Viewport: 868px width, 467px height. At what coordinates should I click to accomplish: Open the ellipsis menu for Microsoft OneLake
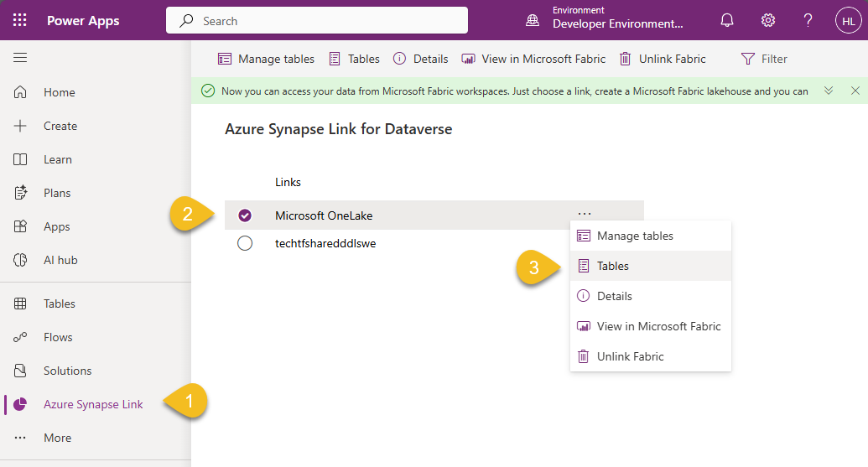(585, 213)
